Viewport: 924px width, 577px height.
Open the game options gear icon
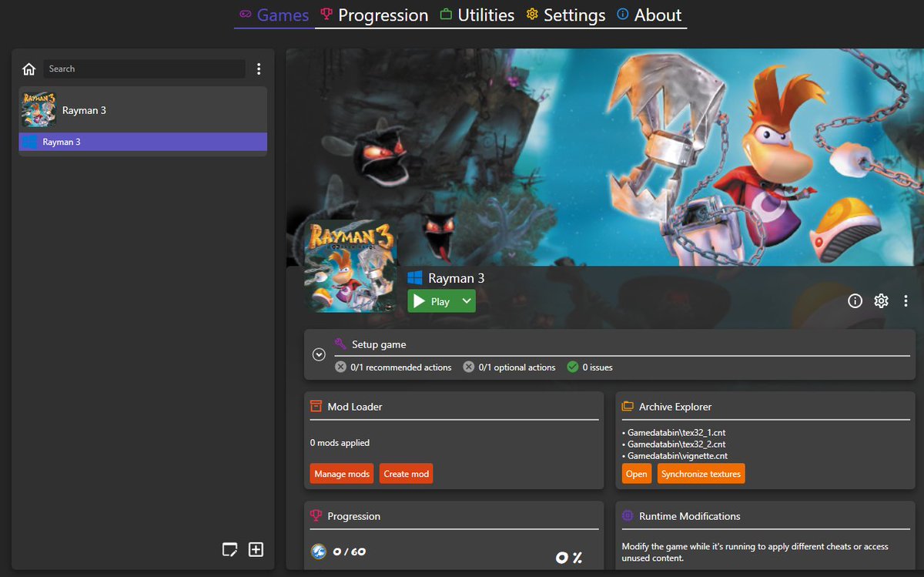tap(881, 300)
